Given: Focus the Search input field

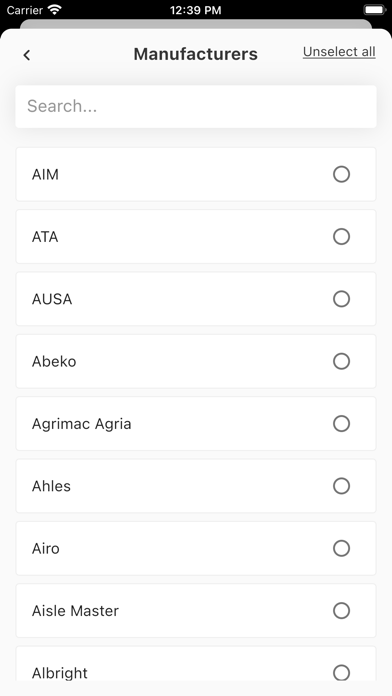Looking at the screenshot, I should tap(196, 107).
